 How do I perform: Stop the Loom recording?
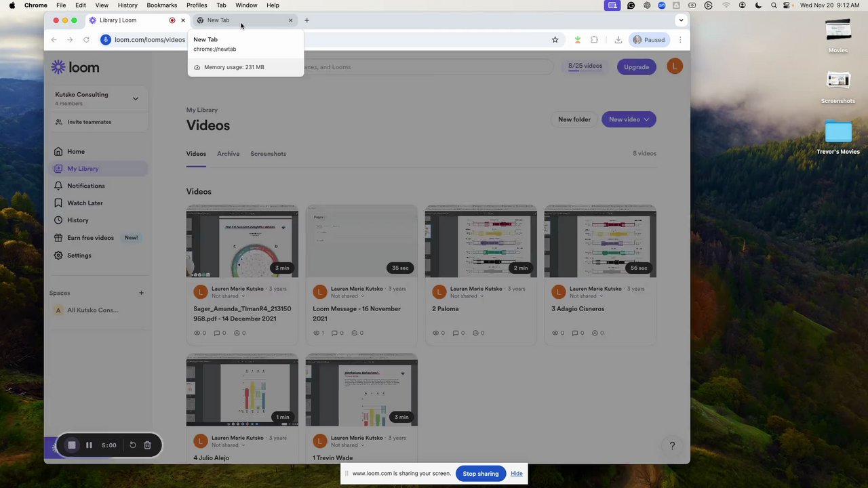pos(72,445)
